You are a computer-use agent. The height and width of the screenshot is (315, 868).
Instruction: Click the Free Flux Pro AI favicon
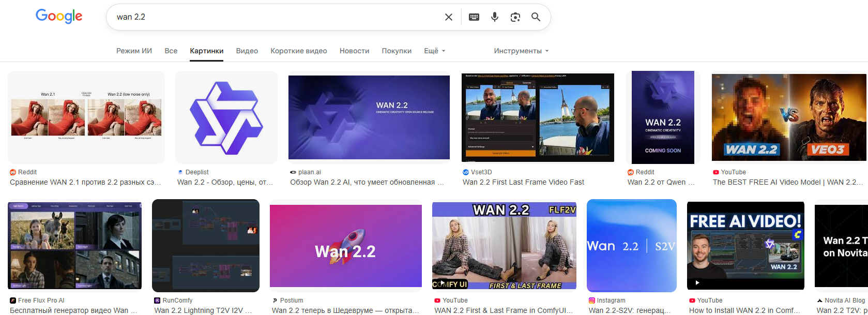(13, 301)
